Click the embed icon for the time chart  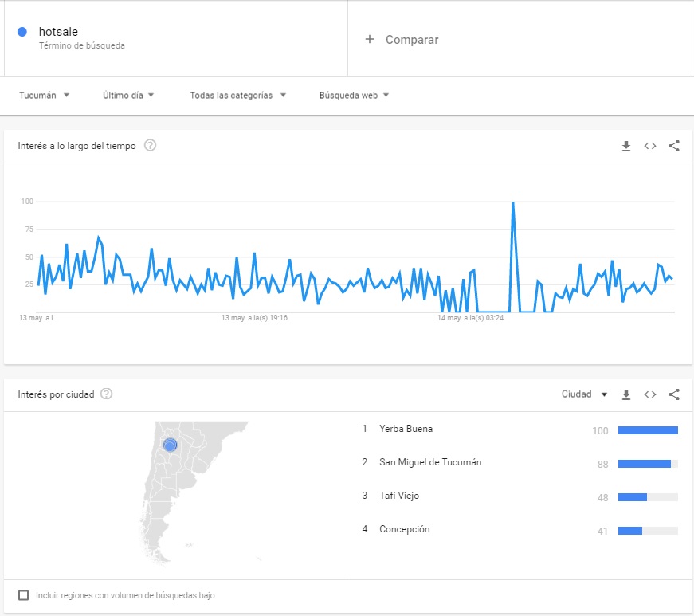point(650,146)
